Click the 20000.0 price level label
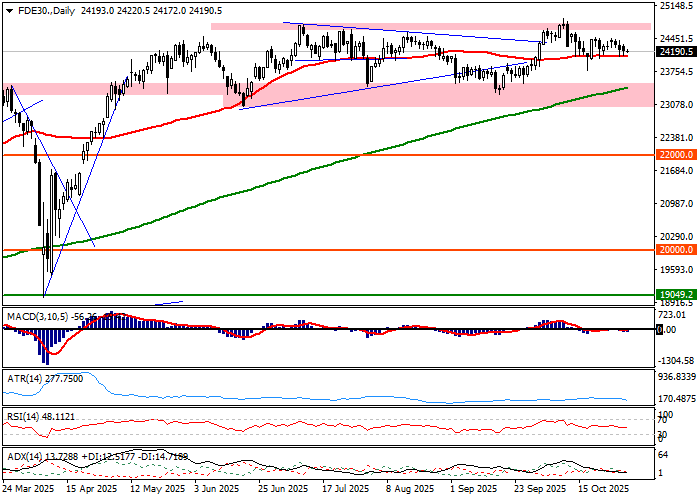 tap(676, 251)
